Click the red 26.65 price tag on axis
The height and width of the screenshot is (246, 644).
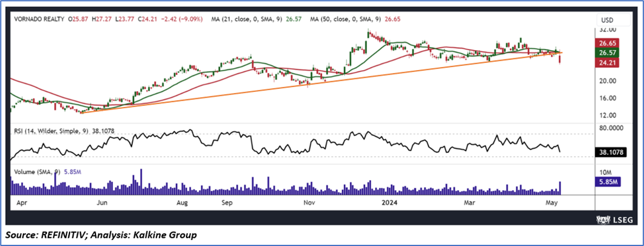pyautogui.click(x=608, y=43)
